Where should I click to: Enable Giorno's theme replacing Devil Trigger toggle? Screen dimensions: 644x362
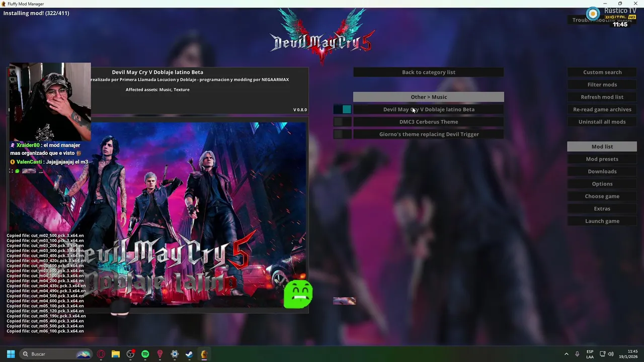coord(342,134)
